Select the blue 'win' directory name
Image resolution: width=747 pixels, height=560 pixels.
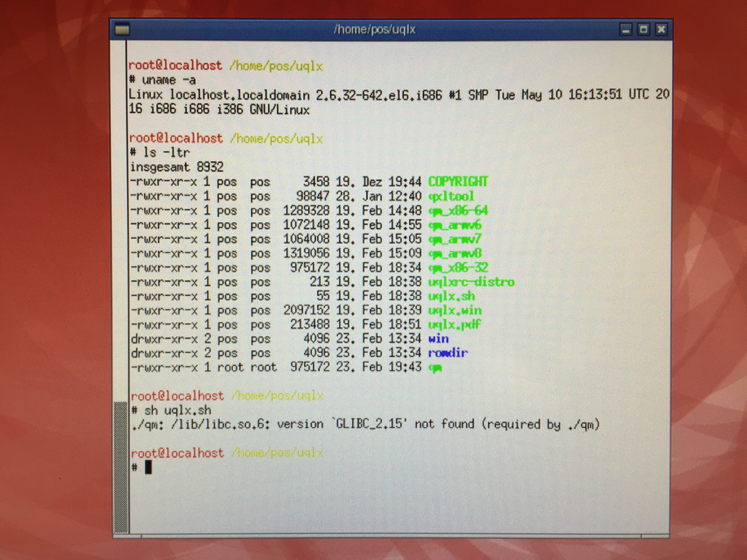click(x=438, y=339)
